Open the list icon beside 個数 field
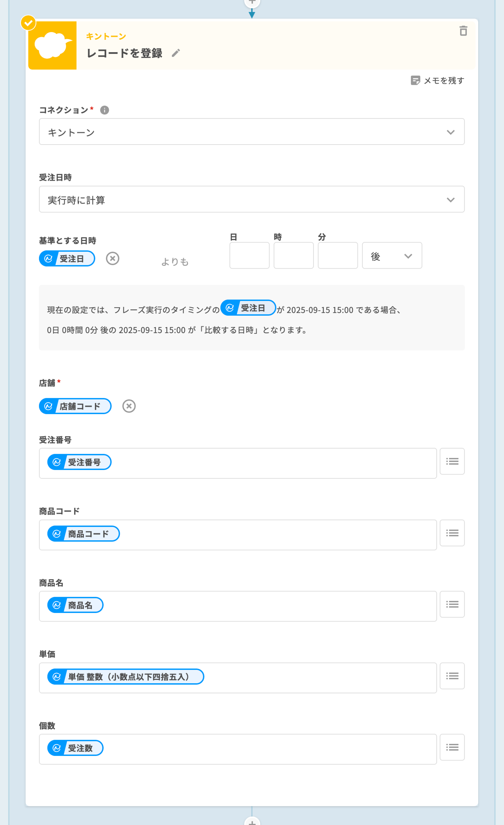The image size is (504, 825). [452, 747]
